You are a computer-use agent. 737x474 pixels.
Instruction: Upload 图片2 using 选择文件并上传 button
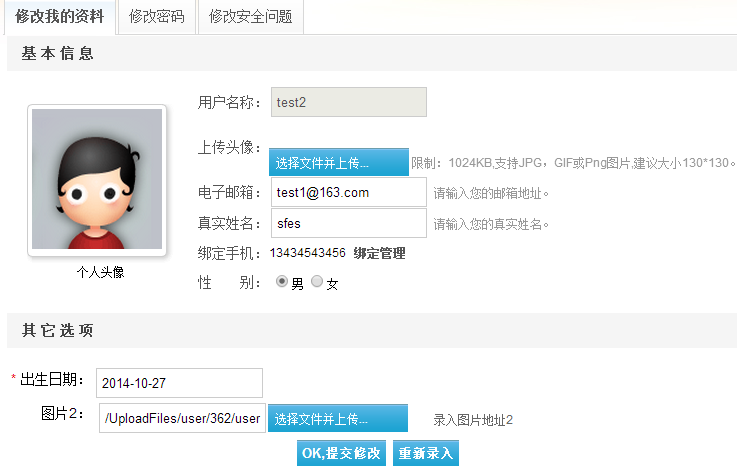[x=338, y=418]
